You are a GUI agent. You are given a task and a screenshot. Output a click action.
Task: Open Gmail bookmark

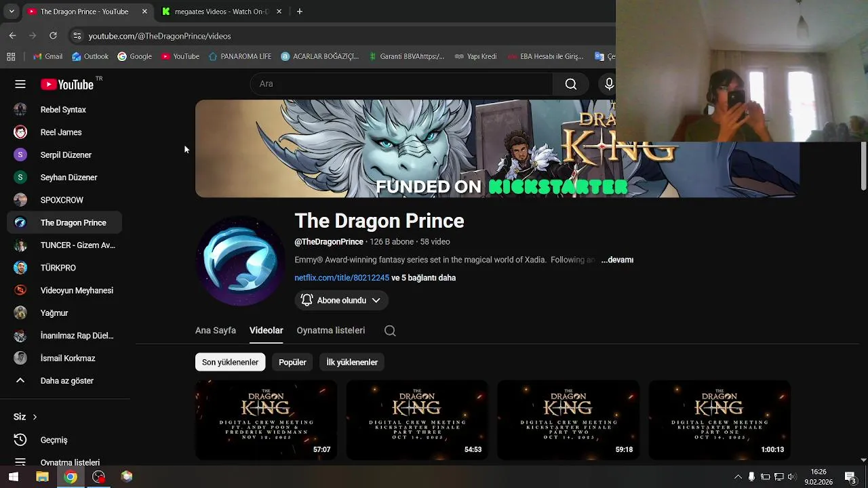(x=47, y=56)
